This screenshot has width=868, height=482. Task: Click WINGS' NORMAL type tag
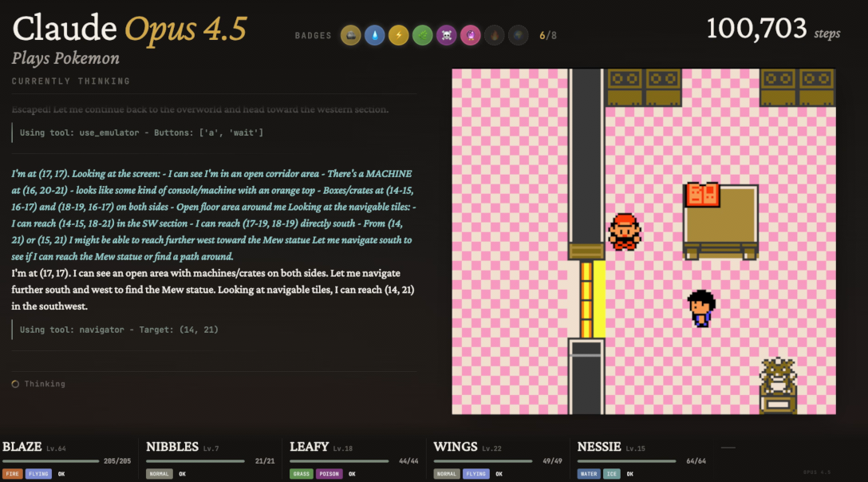446,474
